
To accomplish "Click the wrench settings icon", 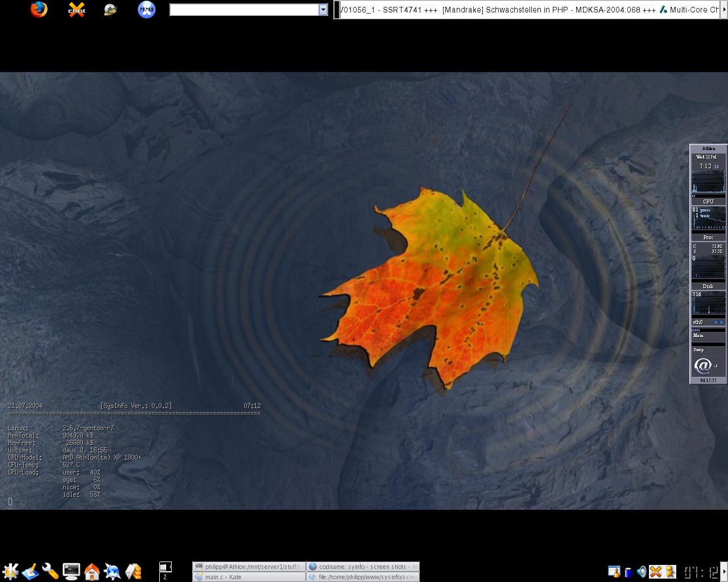I will [51, 571].
